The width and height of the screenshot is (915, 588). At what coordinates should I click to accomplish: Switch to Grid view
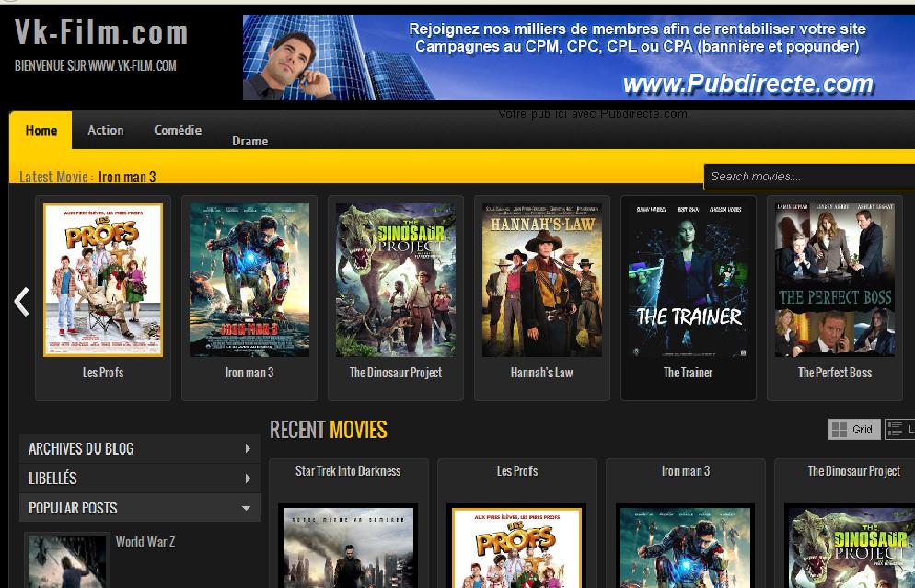click(853, 430)
